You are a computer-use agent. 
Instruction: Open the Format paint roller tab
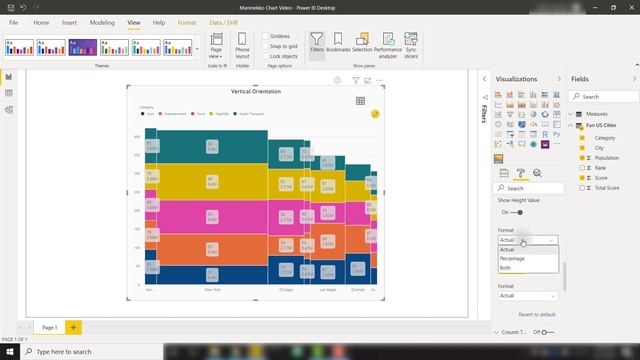(520, 173)
